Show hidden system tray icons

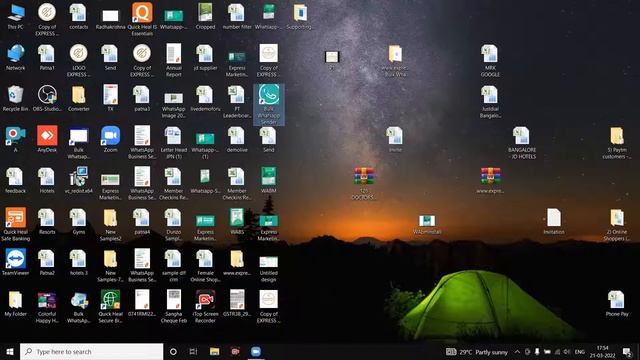[x=517, y=351]
